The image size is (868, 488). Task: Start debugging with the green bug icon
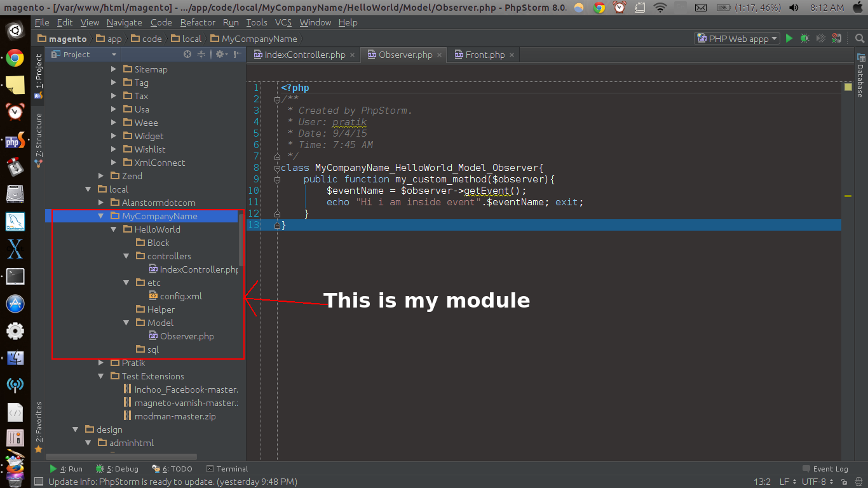804,38
